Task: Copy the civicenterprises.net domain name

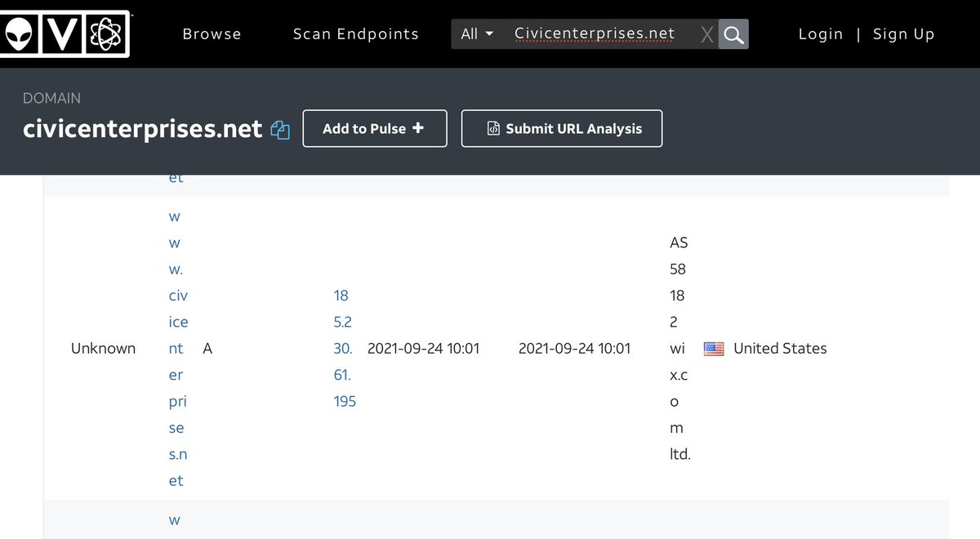Action: tap(281, 129)
